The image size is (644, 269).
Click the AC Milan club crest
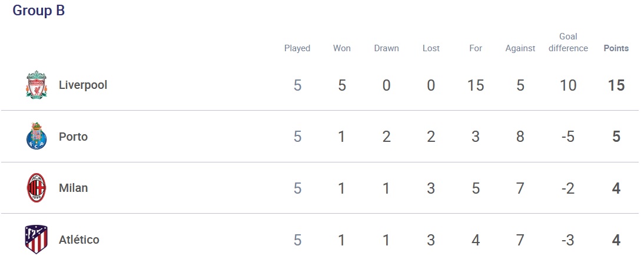[36, 188]
